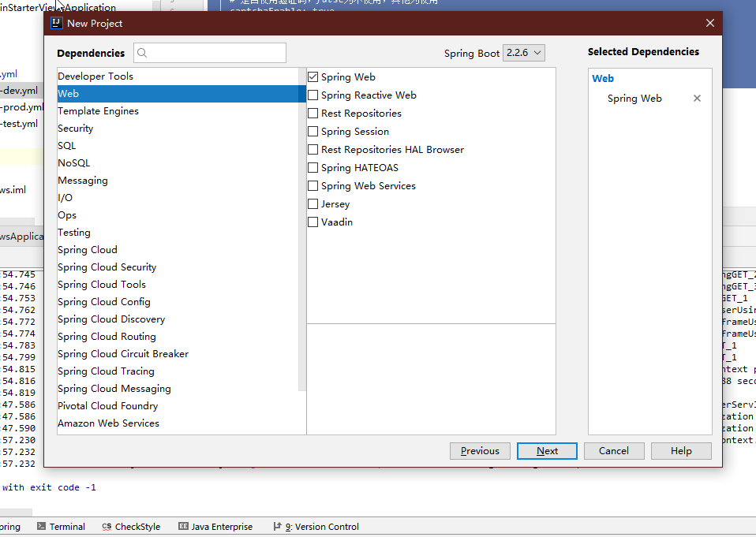This screenshot has height=537, width=756.
Task: Tick the Jersey checkbox
Action: pos(313,204)
